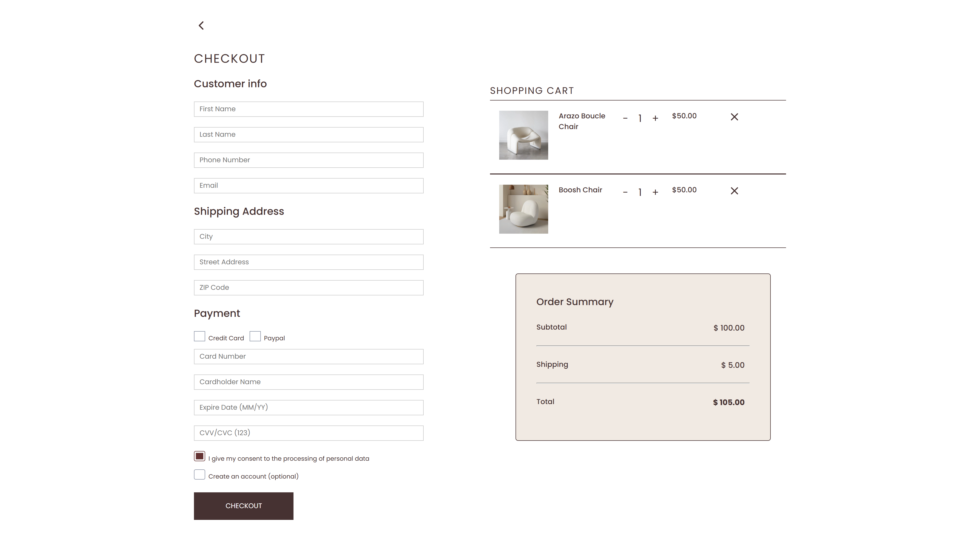Decrease Boosh Chair quantity

(625, 192)
